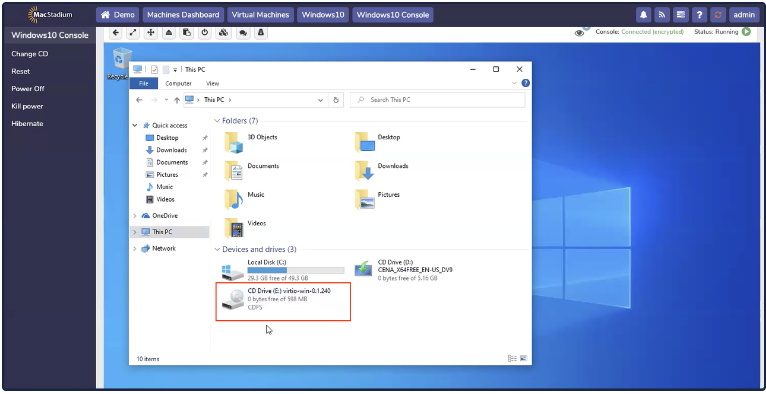Click the RSS feed icon in top bar
This screenshot has height=394, width=766.
coord(662,15)
